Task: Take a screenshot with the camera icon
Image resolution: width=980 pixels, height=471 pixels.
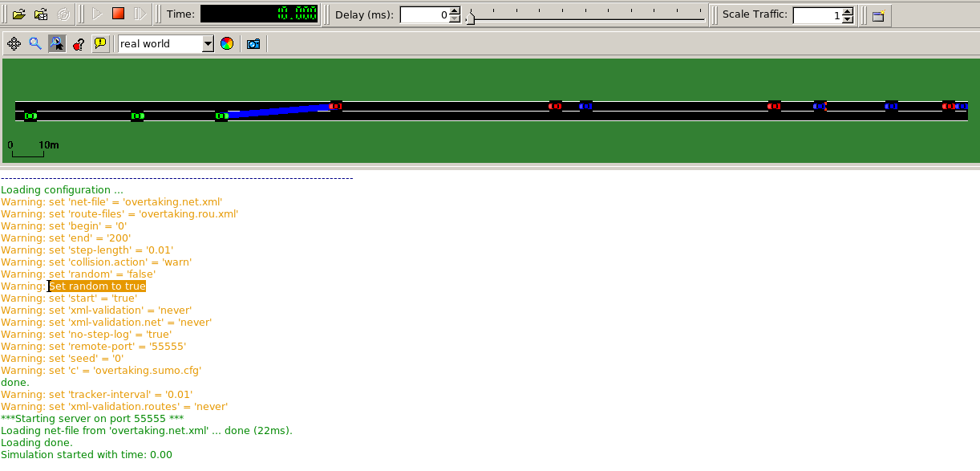Action: (x=253, y=43)
